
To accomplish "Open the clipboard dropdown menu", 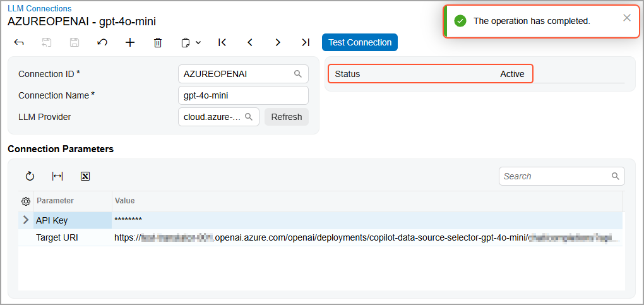I will click(191, 42).
